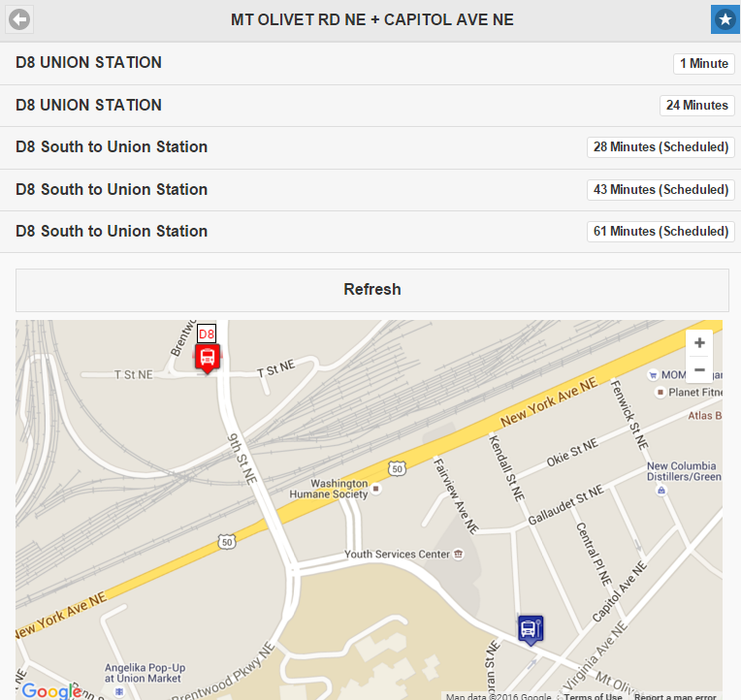Click the 43 Minutes (Scheduled) badge
This screenshot has width=741, height=700.
(x=660, y=190)
